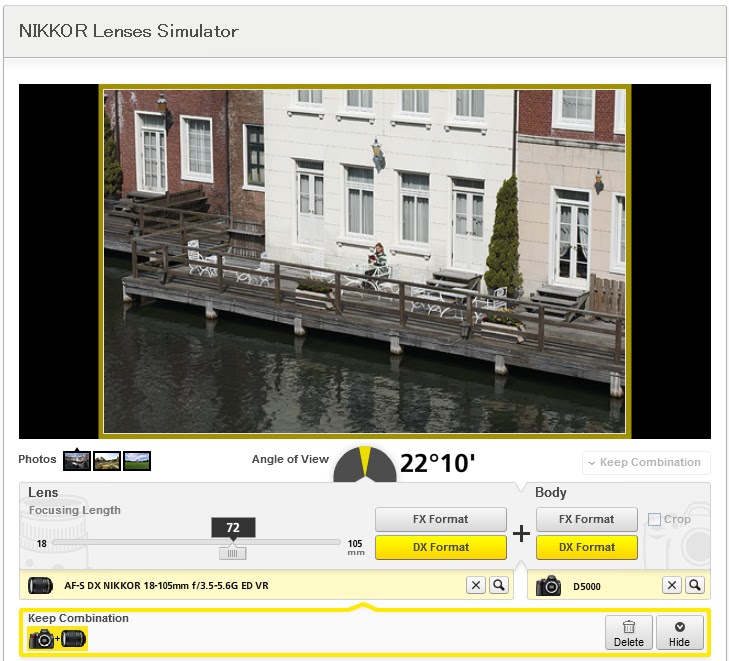
Task: Click the AF-S DX NIKKOR 18-105mm lens name
Action: click(x=166, y=586)
